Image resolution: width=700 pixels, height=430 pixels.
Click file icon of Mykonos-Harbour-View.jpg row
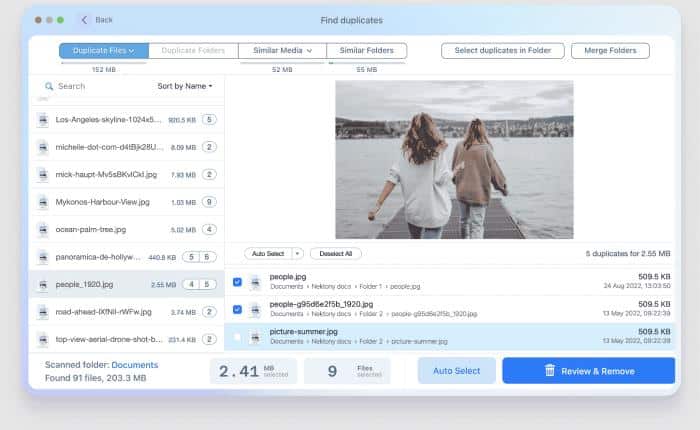coord(43,202)
